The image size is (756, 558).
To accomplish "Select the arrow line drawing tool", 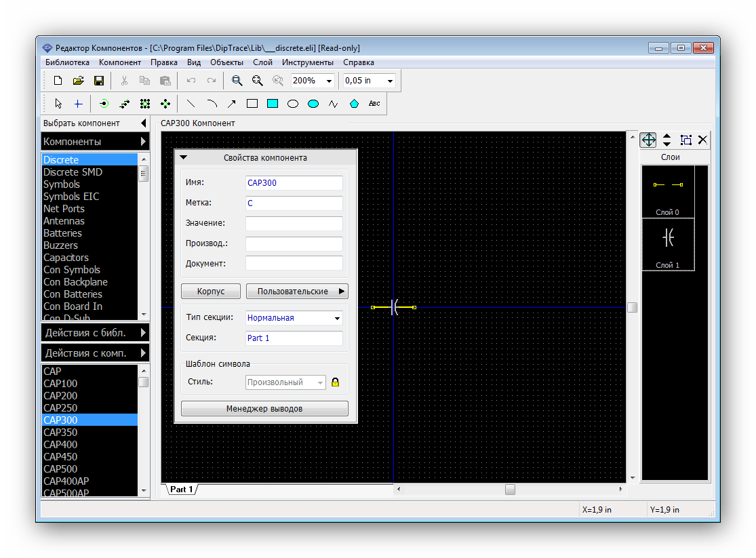I will point(232,104).
